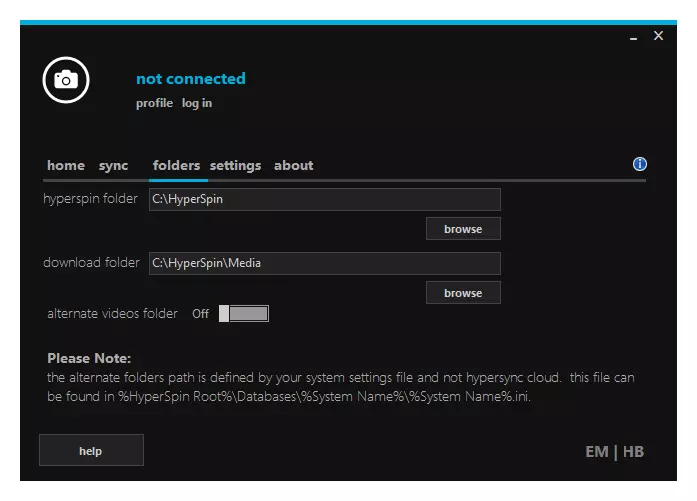Click the EM link at bottom right
The height and width of the screenshot is (501, 697).
click(x=596, y=452)
